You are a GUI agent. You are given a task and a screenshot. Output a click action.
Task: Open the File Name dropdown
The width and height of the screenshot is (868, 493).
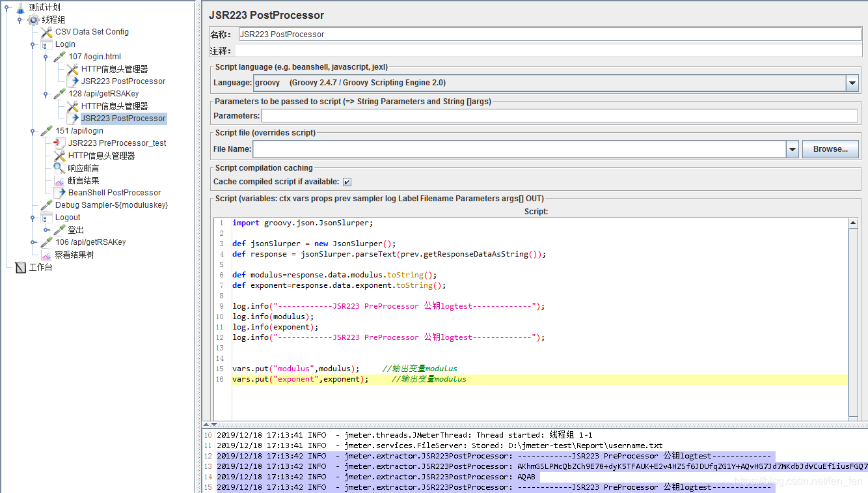(792, 148)
